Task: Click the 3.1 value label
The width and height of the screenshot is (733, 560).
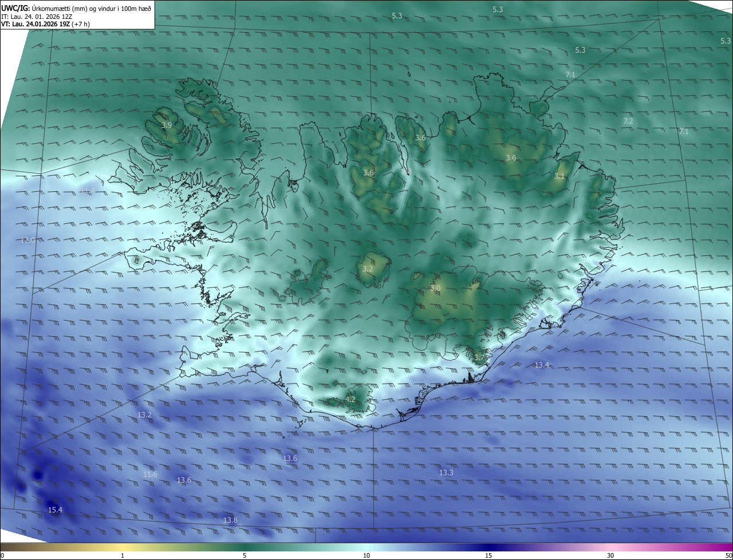Action: (559, 176)
